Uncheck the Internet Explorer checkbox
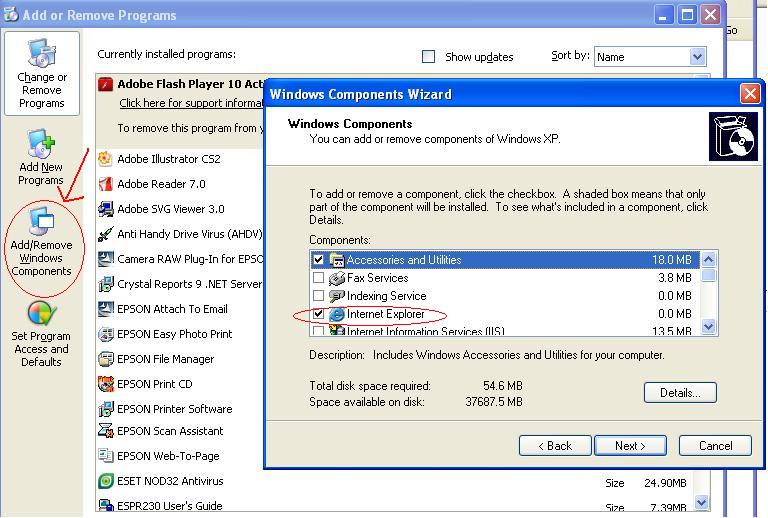 point(318,313)
